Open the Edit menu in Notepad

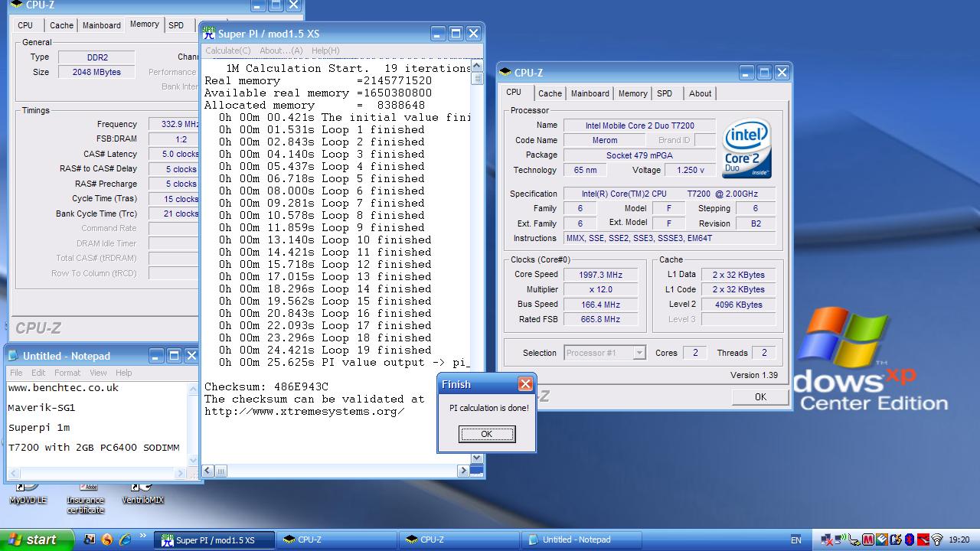pos(38,373)
